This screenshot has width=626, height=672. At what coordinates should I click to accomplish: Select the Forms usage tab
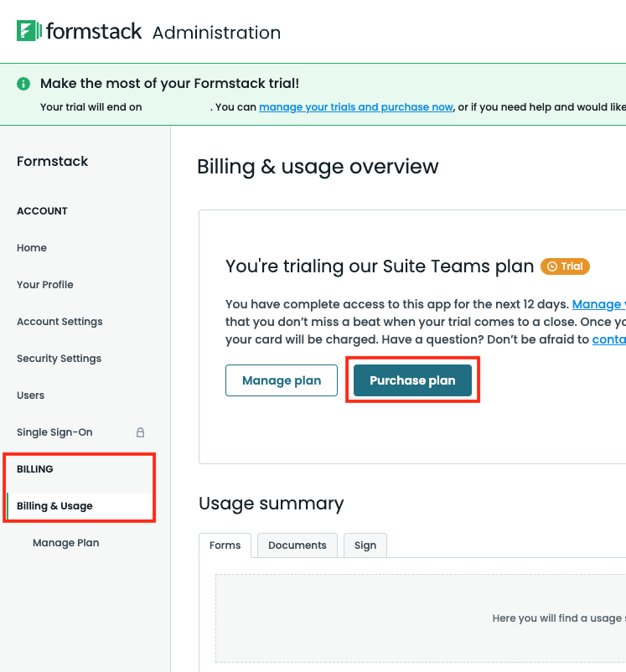point(225,545)
